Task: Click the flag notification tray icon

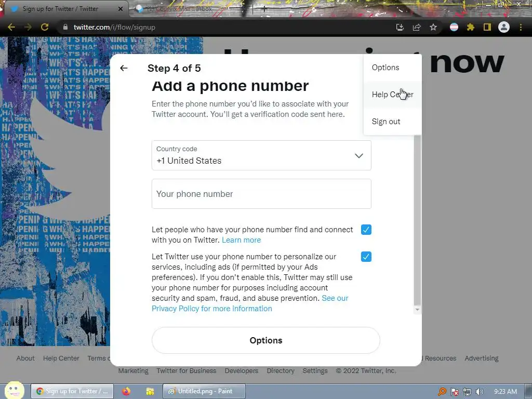Action: pyautogui.click(x=455, y=392)
